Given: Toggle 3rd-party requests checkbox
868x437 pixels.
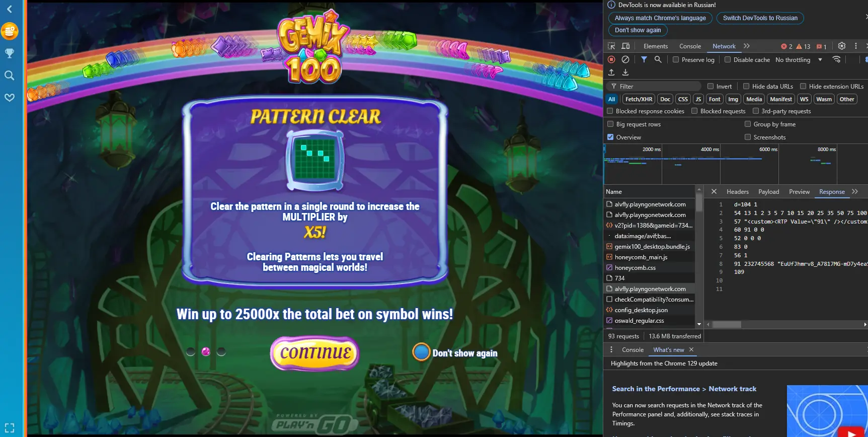Looking at the screenshot, I should [755, 111].
